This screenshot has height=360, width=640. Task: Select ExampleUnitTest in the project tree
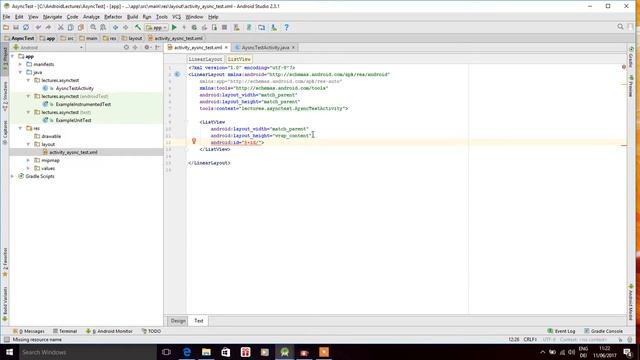click(73, 120)
